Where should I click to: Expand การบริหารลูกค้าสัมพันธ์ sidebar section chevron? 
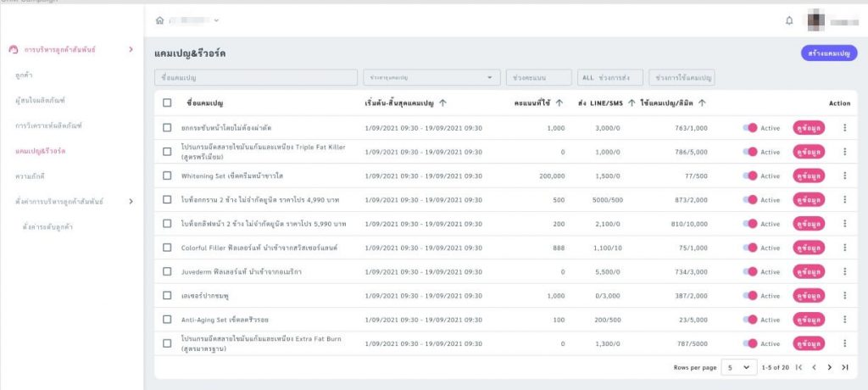pyautogui.click(x=131, y=49)
